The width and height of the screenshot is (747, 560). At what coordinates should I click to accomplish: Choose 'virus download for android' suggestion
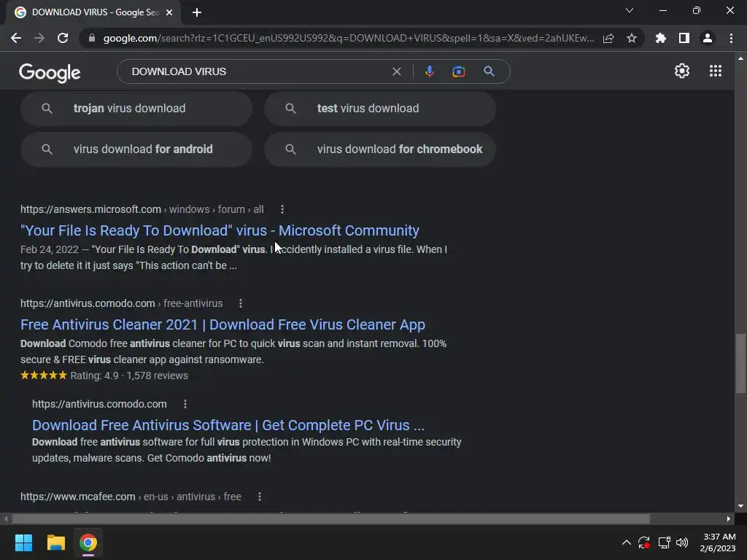pos(136,149)
